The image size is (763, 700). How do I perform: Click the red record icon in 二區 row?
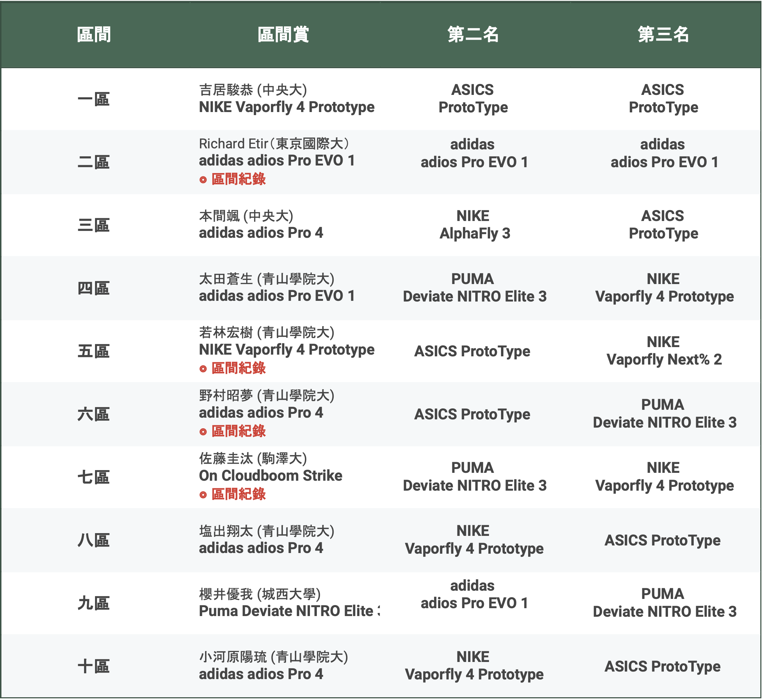tap(203, 180)
